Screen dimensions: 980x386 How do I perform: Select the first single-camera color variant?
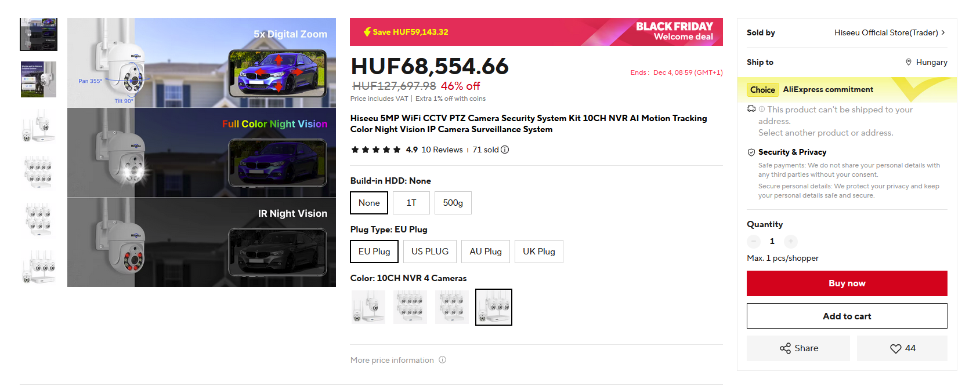pyautogui.click(x=368, y=307)
